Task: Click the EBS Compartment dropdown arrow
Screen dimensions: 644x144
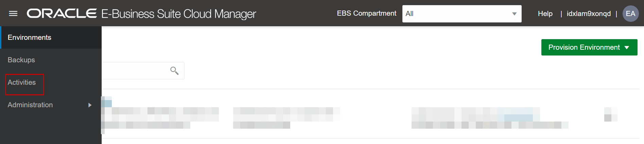Action: click(x=514, y=14)
